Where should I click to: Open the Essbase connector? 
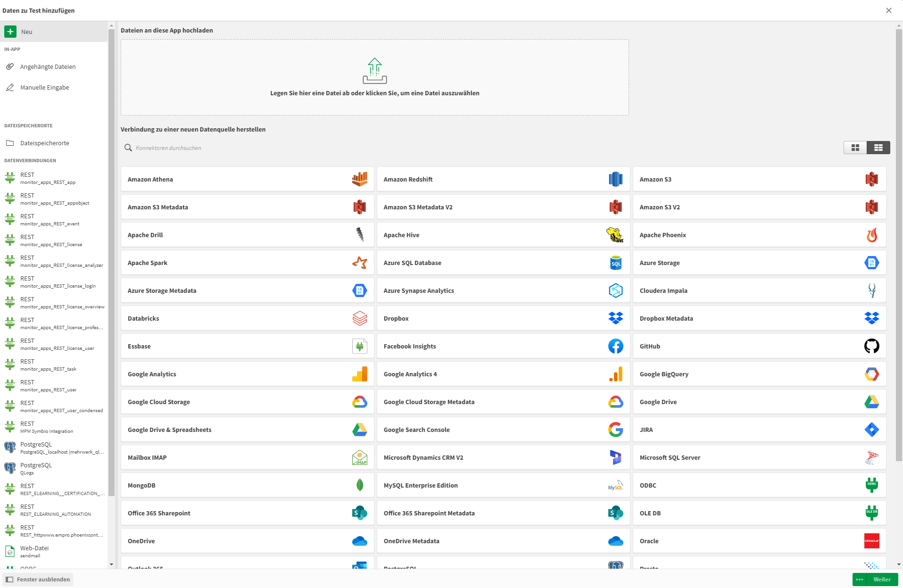pyautogui.click(x=247, y=346)
